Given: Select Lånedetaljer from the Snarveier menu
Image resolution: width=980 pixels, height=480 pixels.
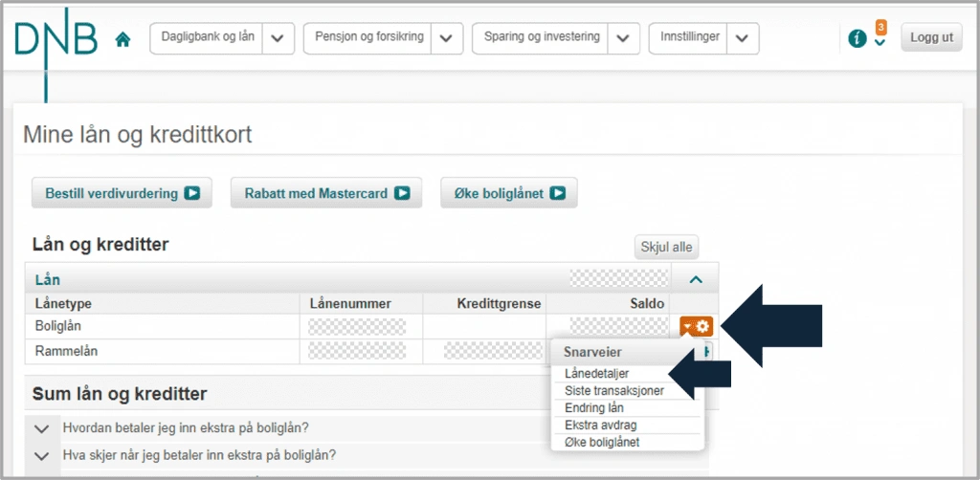Looking at the screenshot, I should click(596, 373).
